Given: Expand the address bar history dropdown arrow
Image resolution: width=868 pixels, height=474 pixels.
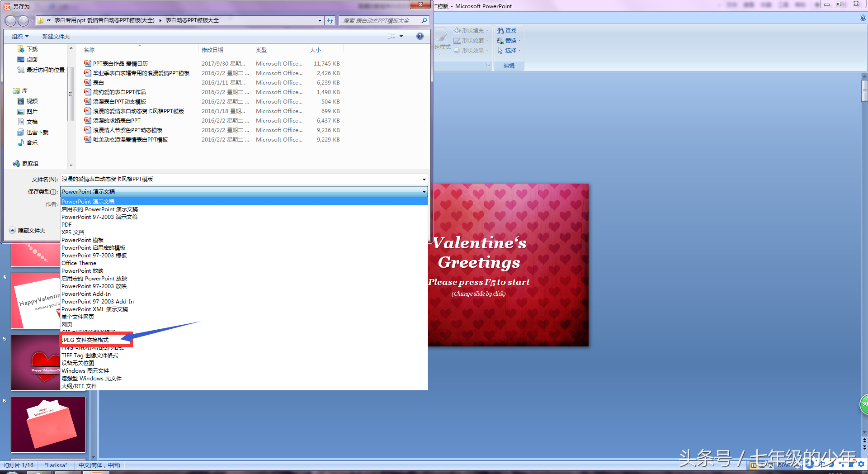Looking at the screenshot, I should pyautogui.click(x=320, y=20).
